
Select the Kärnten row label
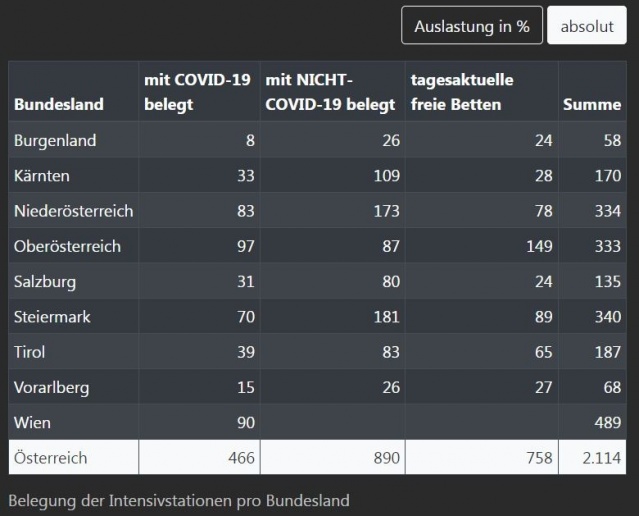42,176
